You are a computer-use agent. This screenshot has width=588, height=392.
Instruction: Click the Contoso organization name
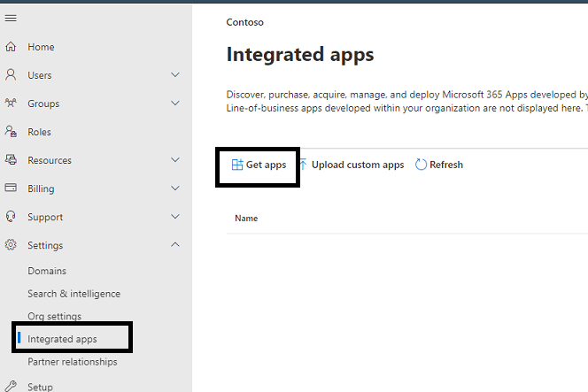pyautogui.click(x=245, y=22)
